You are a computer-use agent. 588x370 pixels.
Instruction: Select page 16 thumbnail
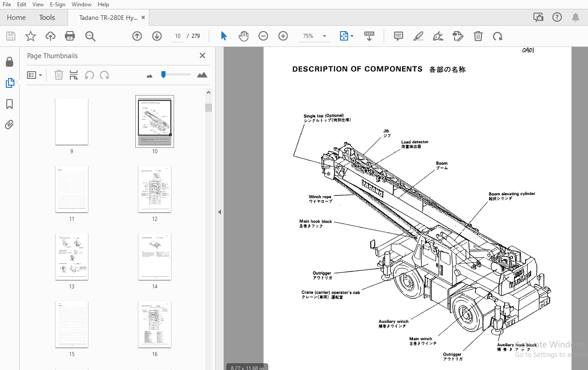click(155, 324)
